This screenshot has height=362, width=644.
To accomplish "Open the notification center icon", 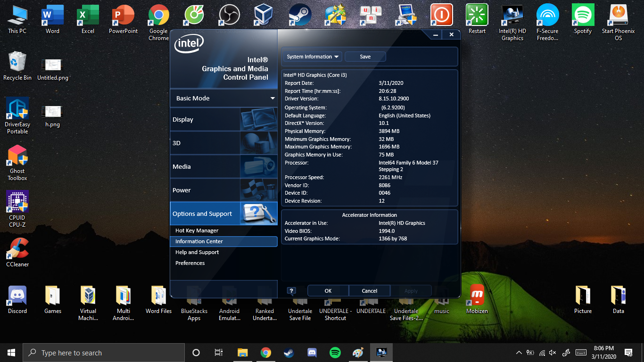I will coord(628,353).
